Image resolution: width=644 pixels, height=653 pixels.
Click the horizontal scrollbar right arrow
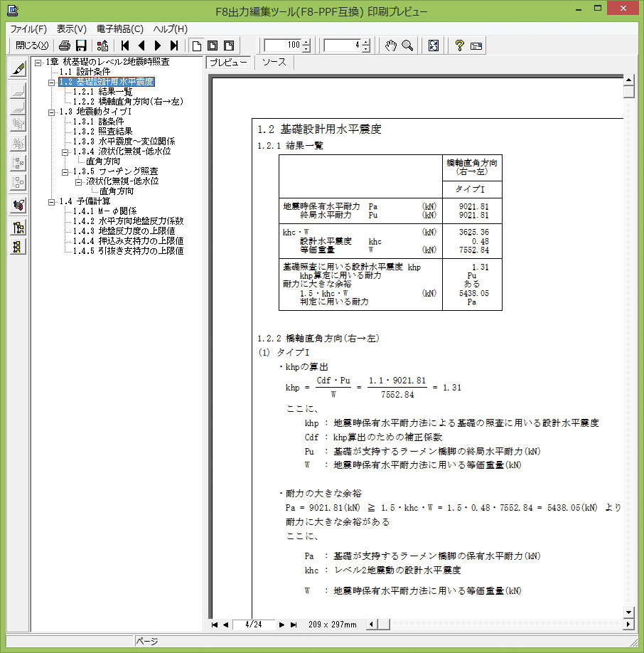[x=628, y=625]
